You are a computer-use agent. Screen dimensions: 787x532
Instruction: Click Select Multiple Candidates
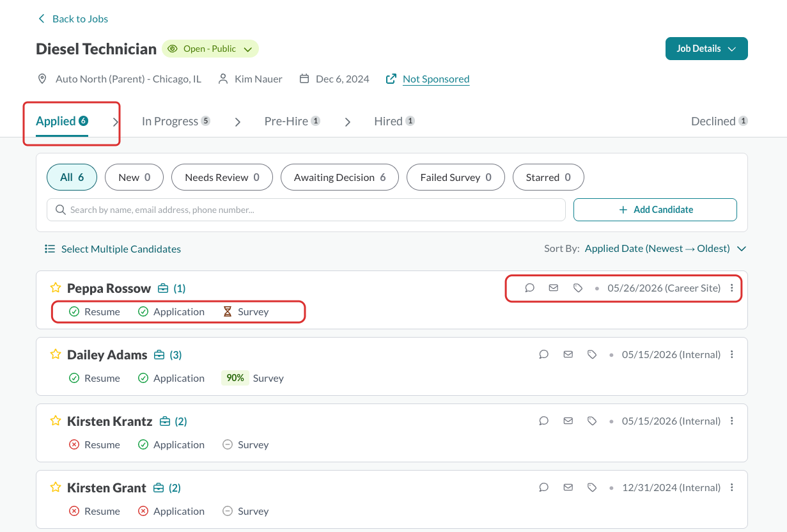click(x=113, y=249)
